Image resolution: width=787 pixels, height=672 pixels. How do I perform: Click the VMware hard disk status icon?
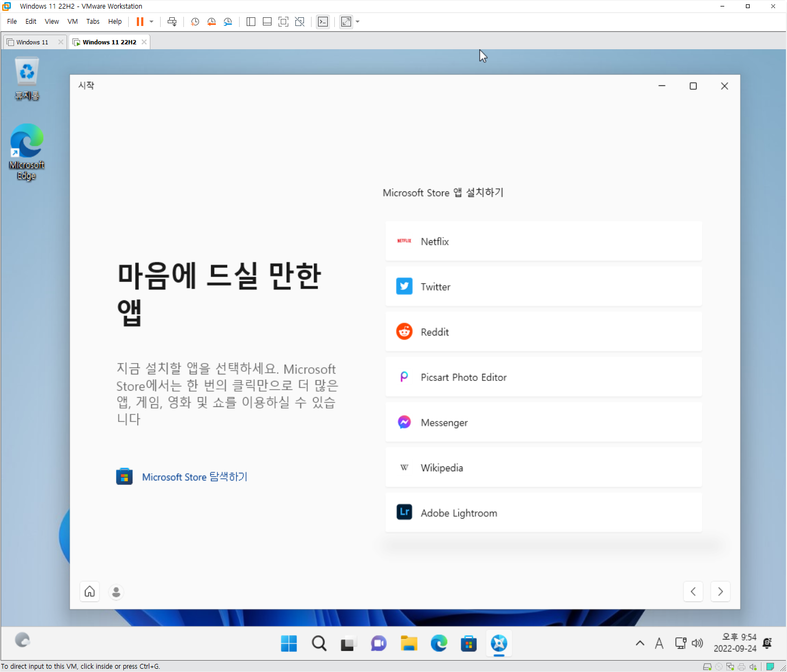[707, 667]
